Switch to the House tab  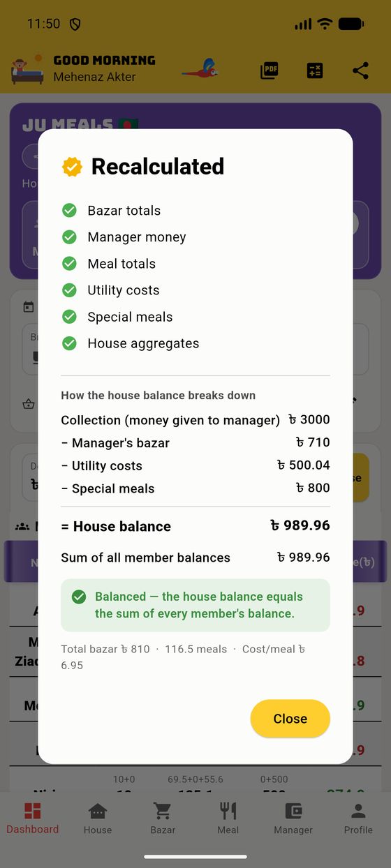tap(98, 818)
